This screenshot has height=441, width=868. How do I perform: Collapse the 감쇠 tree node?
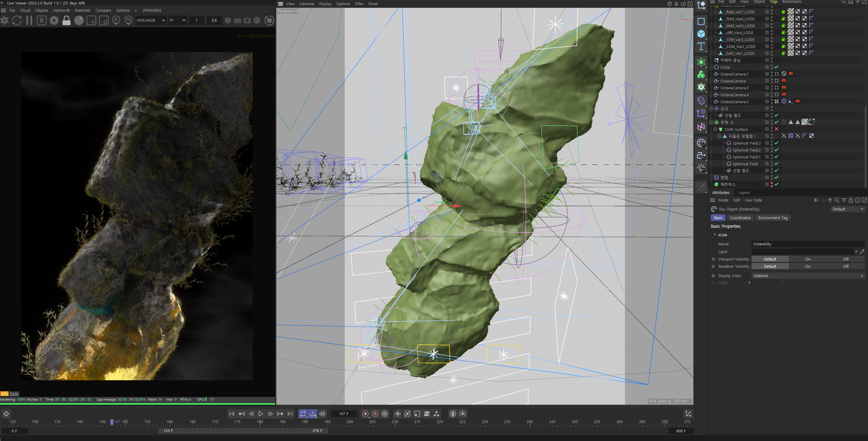click(x=711, y=108)
